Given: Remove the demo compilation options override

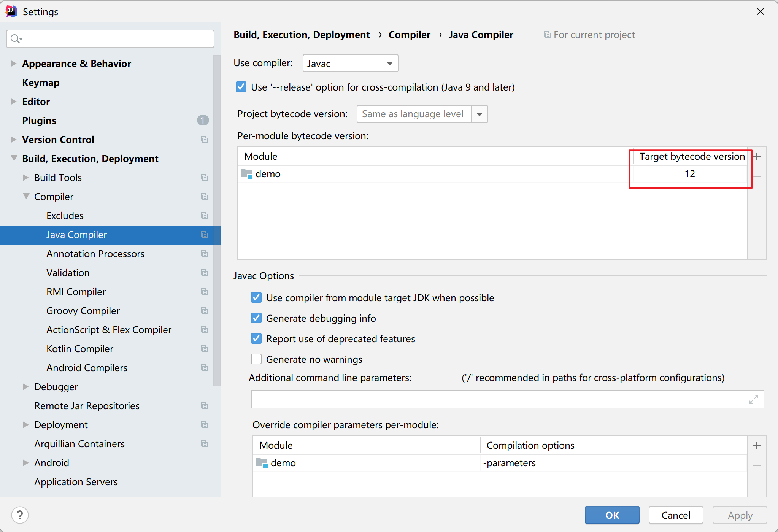Looking at the screenshot, I should pos(757,465).
